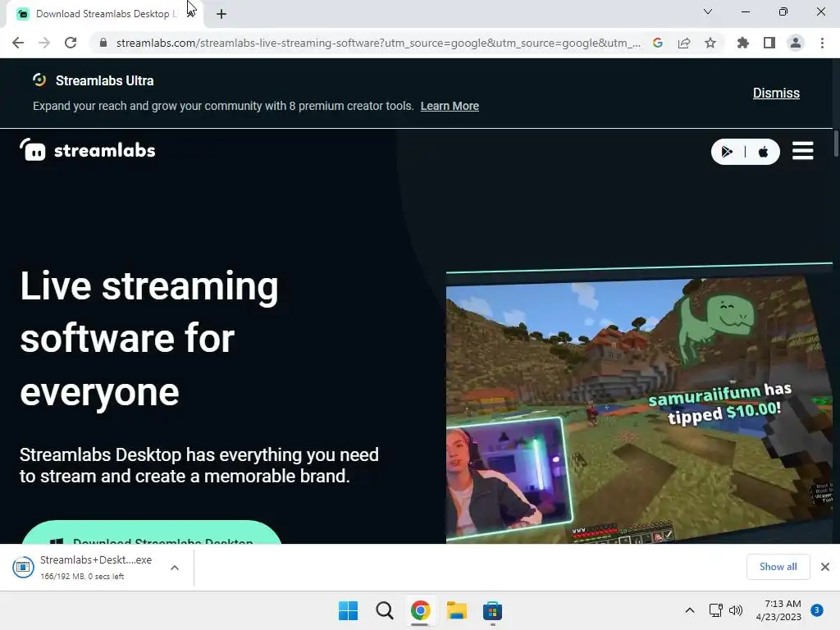Click the Google icon in address bar
The width and height of the screenshot is (840, 630).
(658, 43)
